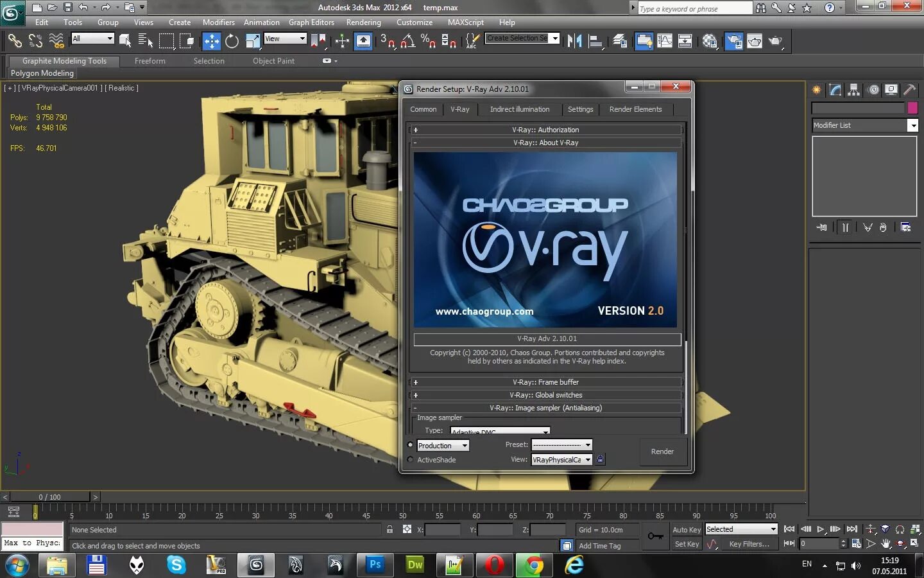Open the Graph Editors menu
Screen dimensions: 924x578
tap(311, 22)
